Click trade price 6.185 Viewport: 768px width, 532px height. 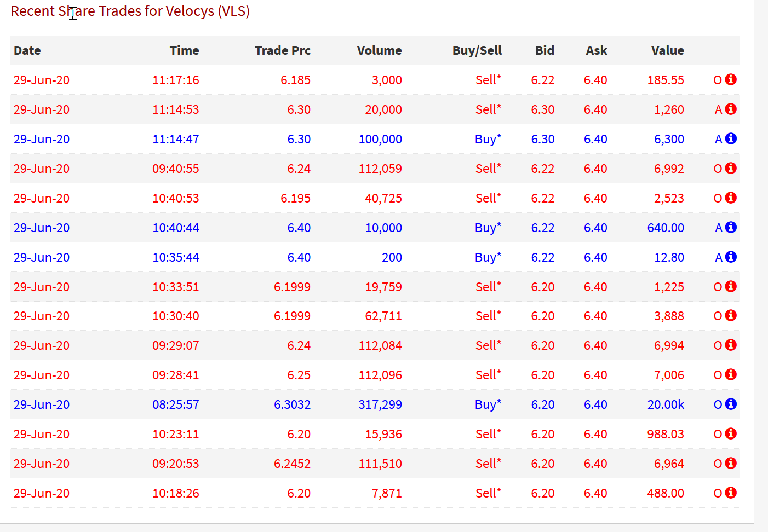[295, 80]
